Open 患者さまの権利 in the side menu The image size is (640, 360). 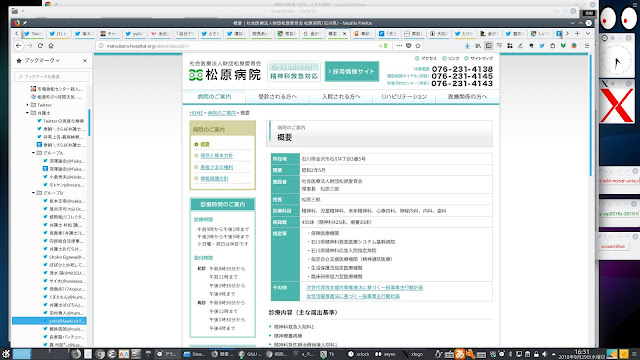coord(216,167)
